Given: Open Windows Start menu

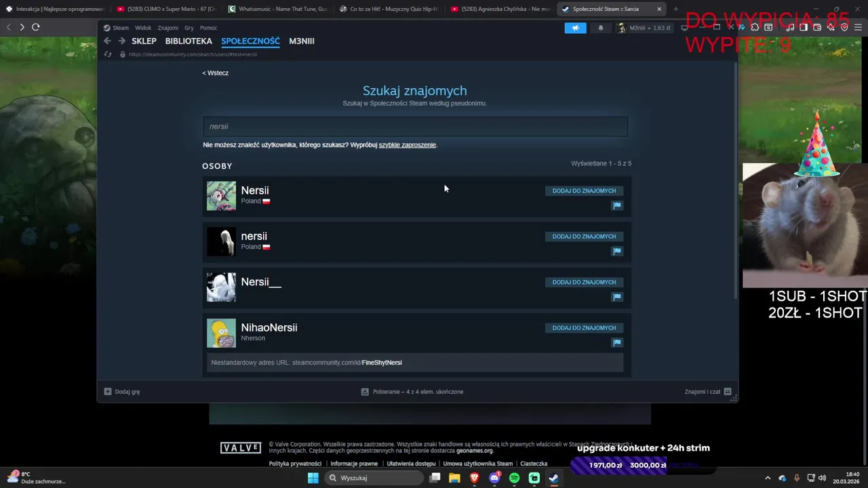Looking at the screenshot, I should [313, 478].
